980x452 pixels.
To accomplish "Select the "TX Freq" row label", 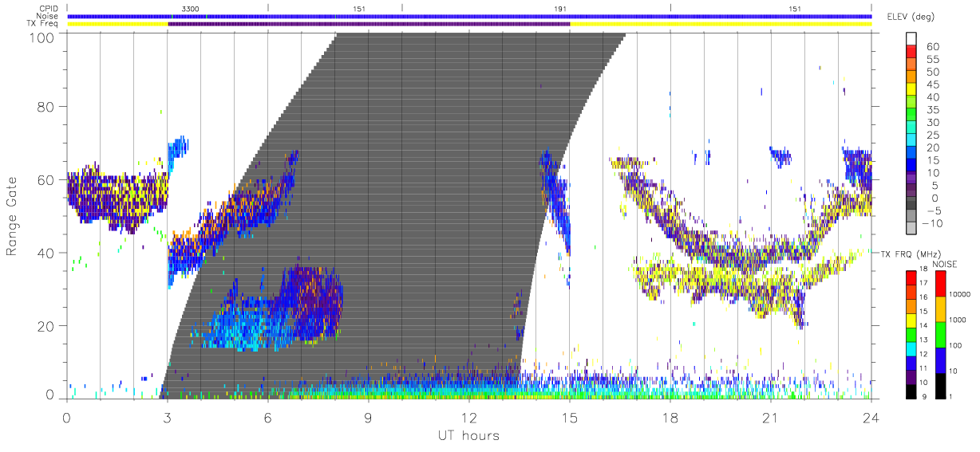I will 42,24.
